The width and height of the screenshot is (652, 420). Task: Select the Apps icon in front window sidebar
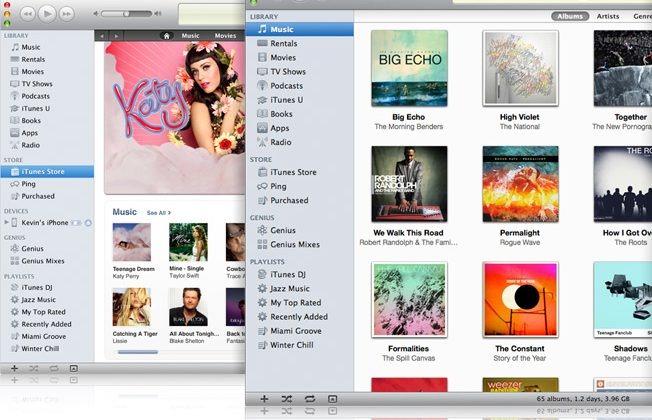click(262, 128)
